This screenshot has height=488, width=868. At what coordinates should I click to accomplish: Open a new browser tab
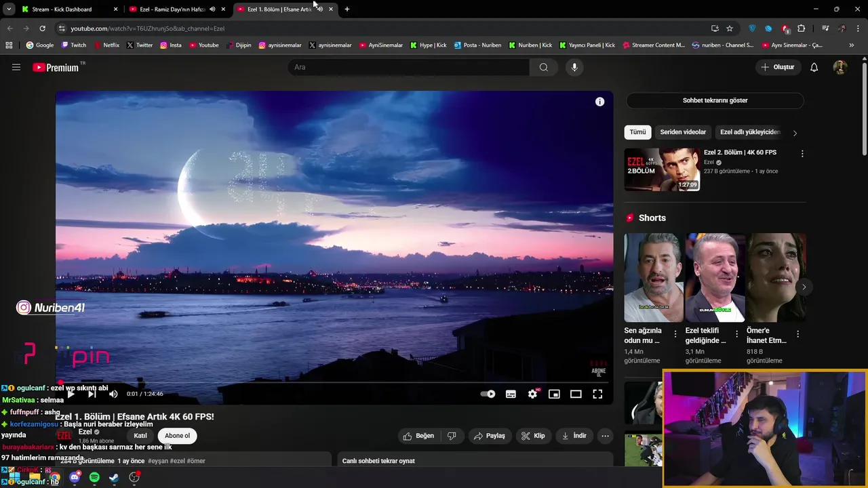347,9
